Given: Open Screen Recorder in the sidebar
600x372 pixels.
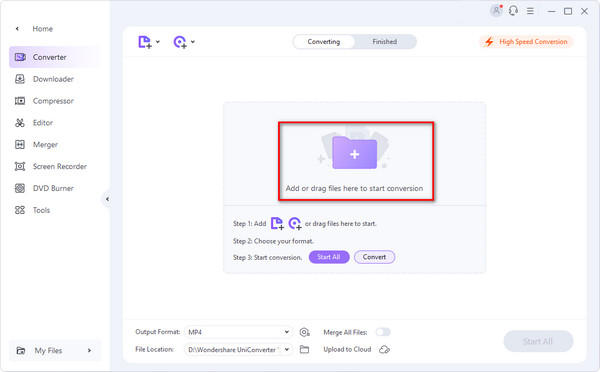Looking at the screenshot, I should tap(55, 166).
